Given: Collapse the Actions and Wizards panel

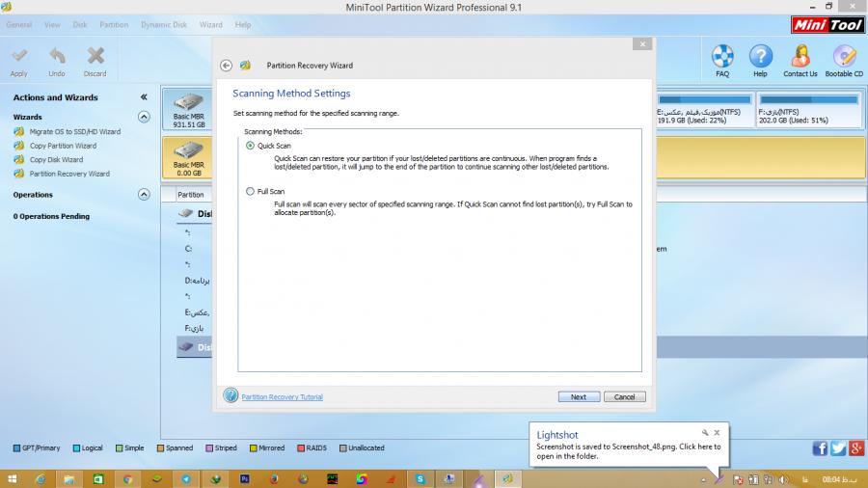Looking at the screenshot, I should click(144, 97).
